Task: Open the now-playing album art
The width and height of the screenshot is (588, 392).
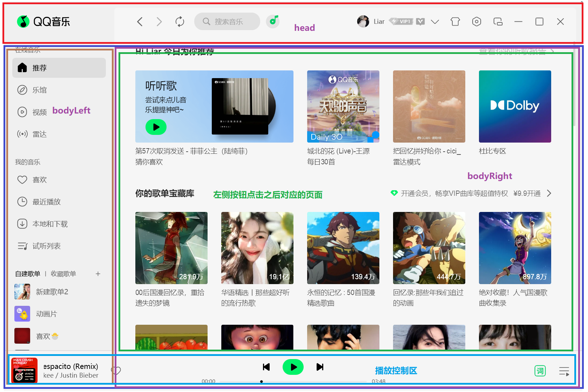Action: pos(24,370)
